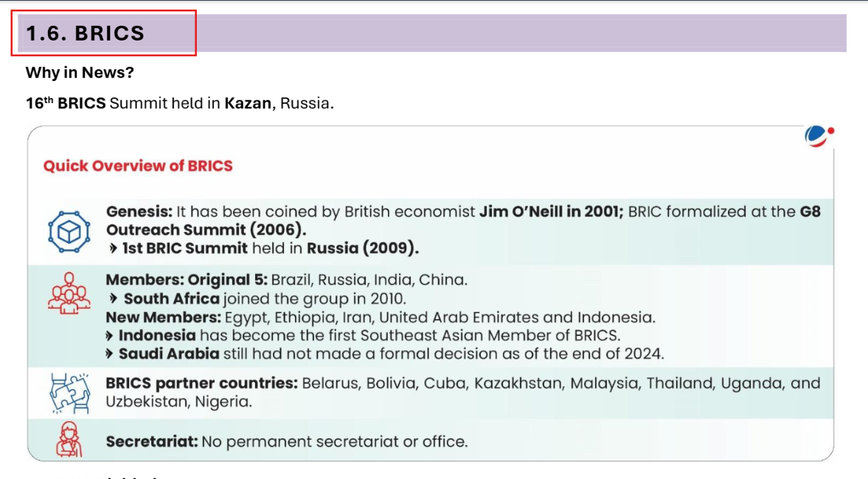Viewport: 868px width, 479px height.
Task: Click the Genesis cube network icon
Action: pos(69,231)
